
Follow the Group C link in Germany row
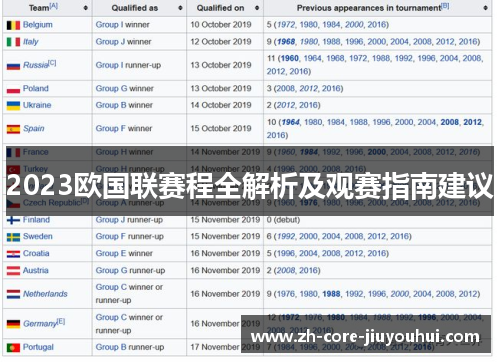[111, 317]
